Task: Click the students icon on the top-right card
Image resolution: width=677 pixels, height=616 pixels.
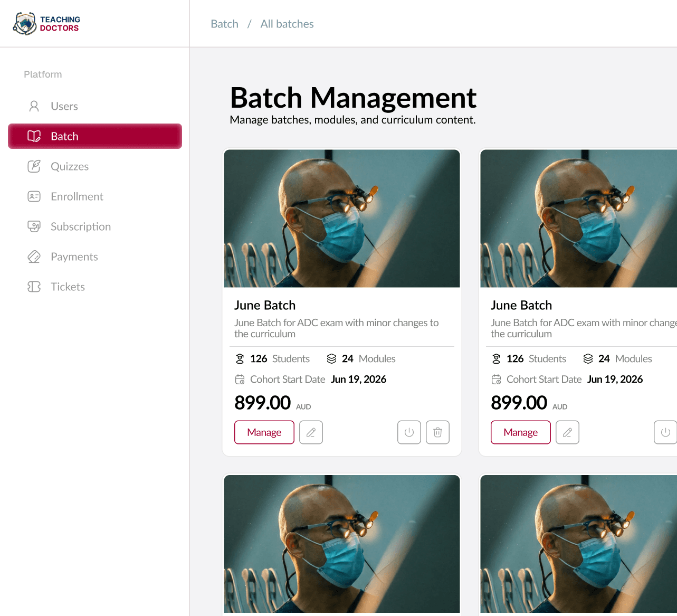Action: click(x=497, y=359)
